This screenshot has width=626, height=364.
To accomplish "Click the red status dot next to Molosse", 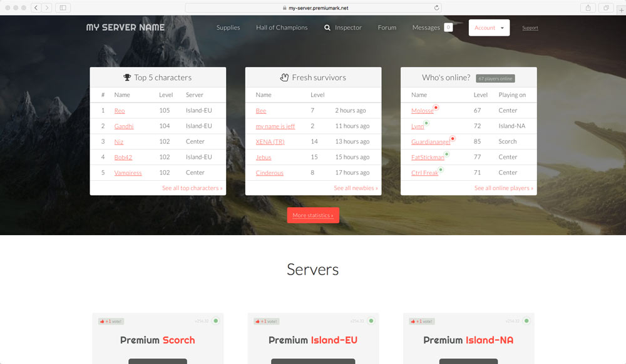I will coord(435,107).
